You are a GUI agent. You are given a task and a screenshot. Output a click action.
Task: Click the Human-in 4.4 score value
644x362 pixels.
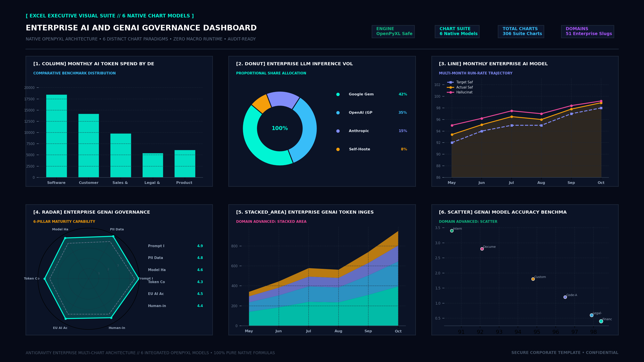click(x=200, y=306)
